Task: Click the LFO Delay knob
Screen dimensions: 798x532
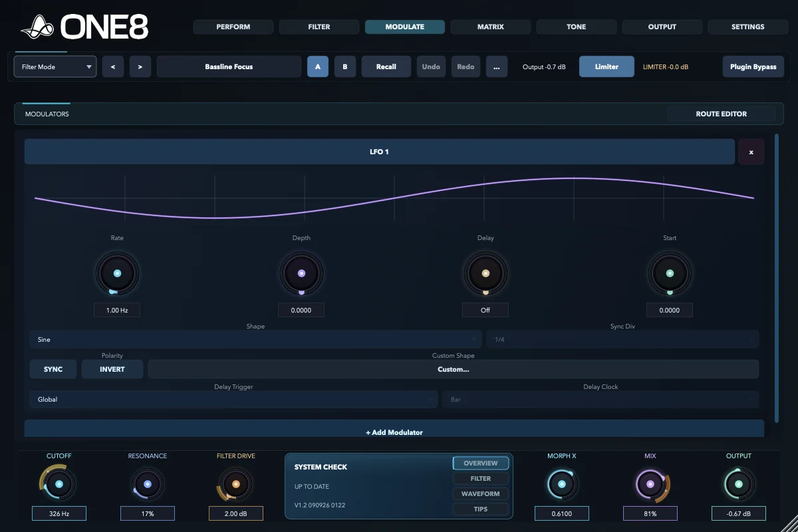Action: coord(485,273)
